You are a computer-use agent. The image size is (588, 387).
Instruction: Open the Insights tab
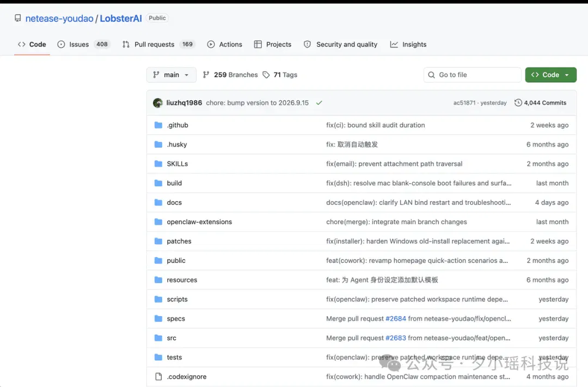click(x=408, y=44)
